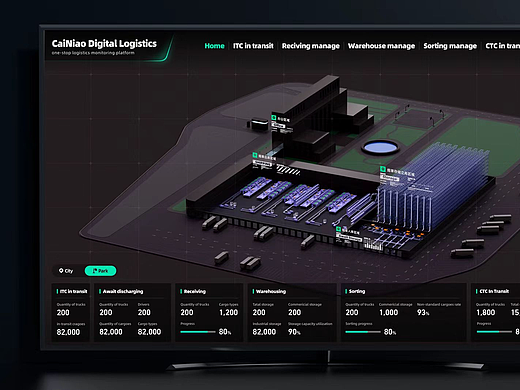Click the CTC in transit progress bar
The image size is (520, 390).
coord(494,332)
